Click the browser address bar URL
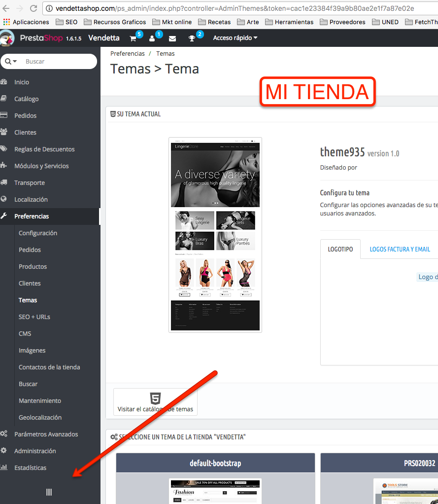438x504 pixels. tap(235, 8)
